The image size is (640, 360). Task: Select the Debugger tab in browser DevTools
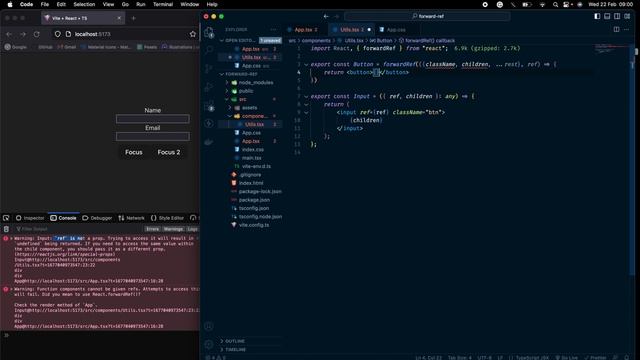click(x=97, y=218)
